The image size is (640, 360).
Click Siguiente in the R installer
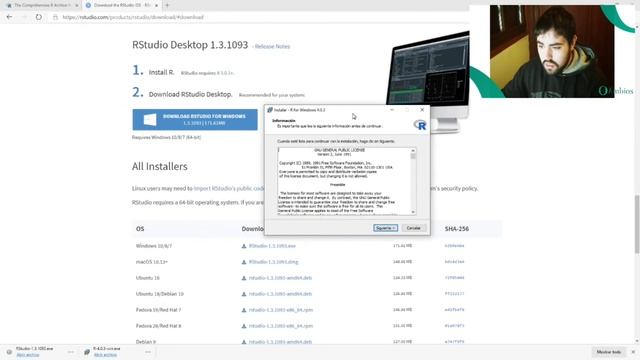385,228
